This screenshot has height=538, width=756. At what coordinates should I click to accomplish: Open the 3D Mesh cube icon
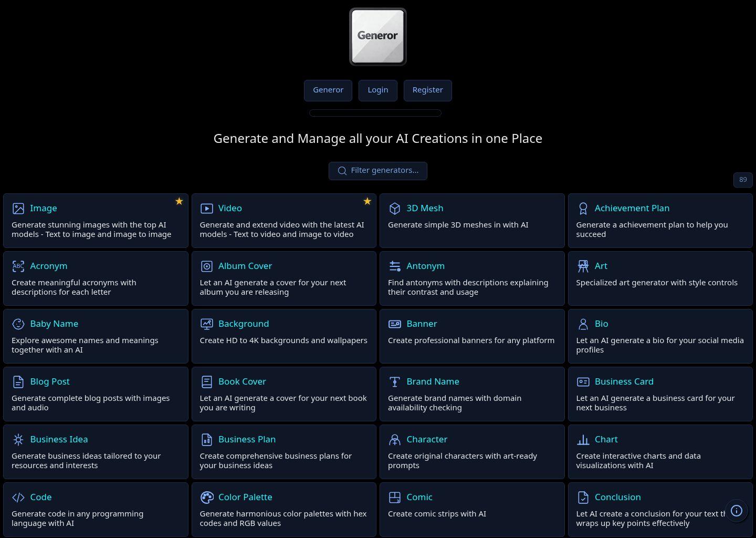[x=395, y=209]
